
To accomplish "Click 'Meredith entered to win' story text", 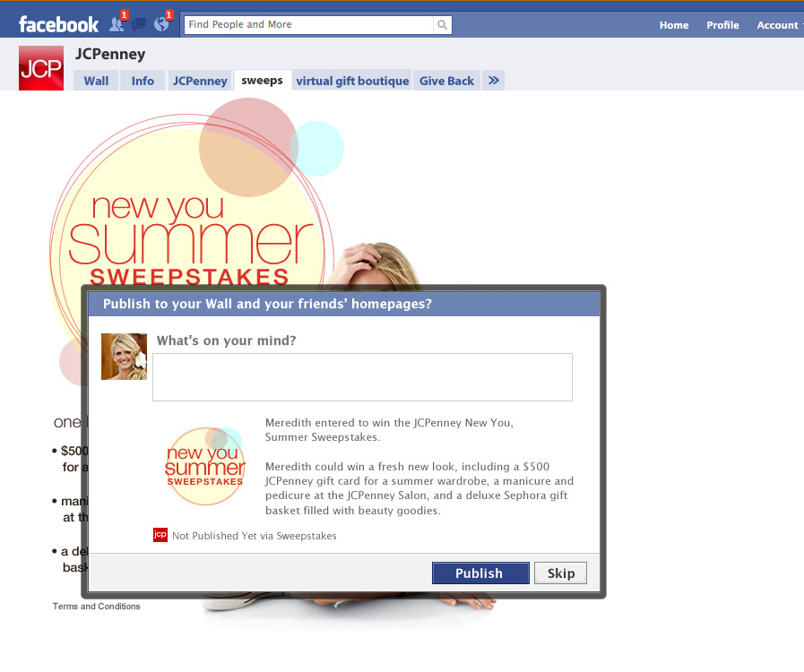I will click(x=389, y=429).
